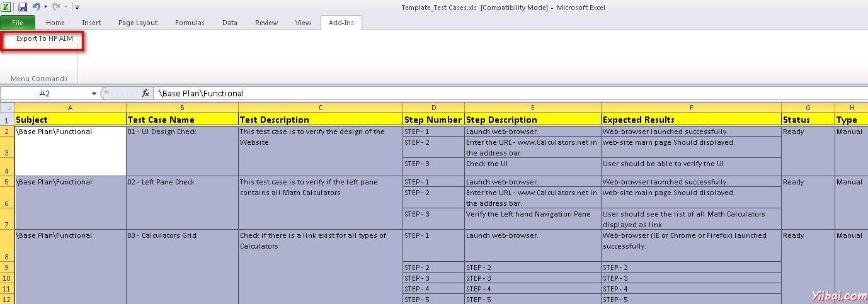Click 'Check if there is a link exist' cell
This screenshot has height=304, width=868.
click(321, 267)
